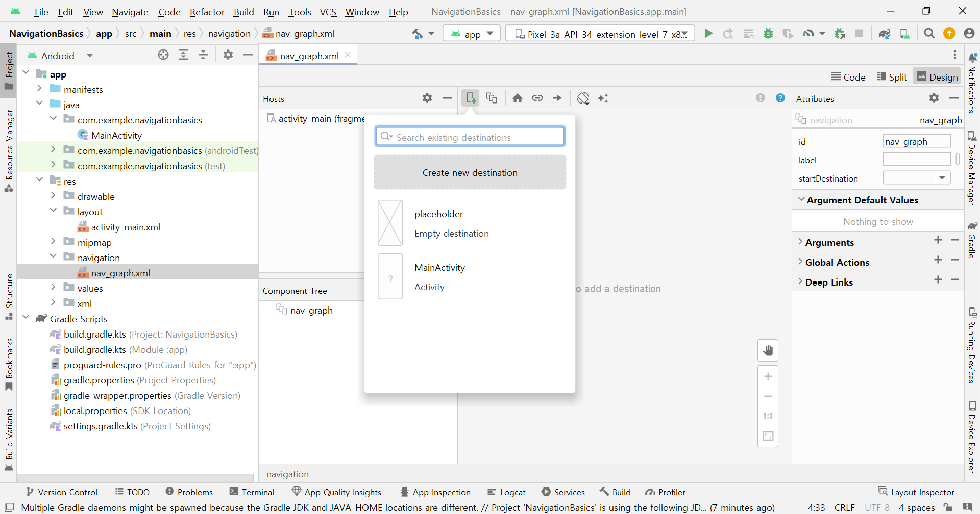Click Create new destination button
This screenshot has height=514, width=980.
click(x=470, y=172)
